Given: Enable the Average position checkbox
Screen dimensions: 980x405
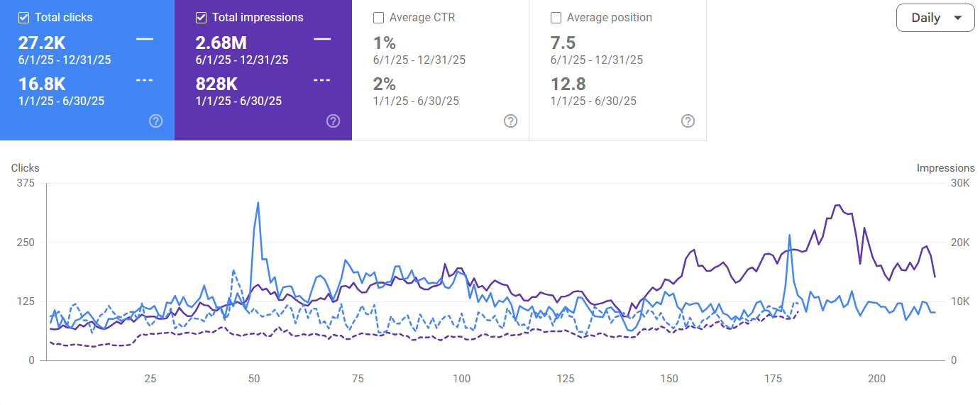Looking at the screenshot, I should click(556, 18).
